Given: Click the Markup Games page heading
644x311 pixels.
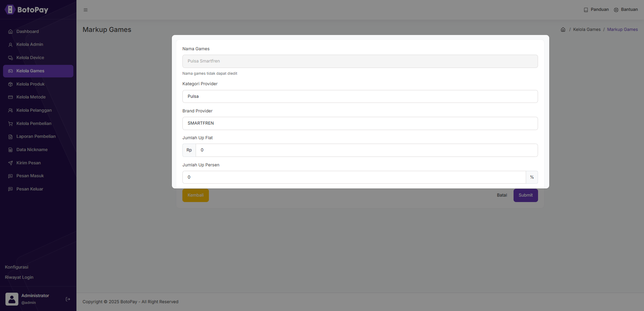Looking at the screenshot, I should (x=107, y=30).
